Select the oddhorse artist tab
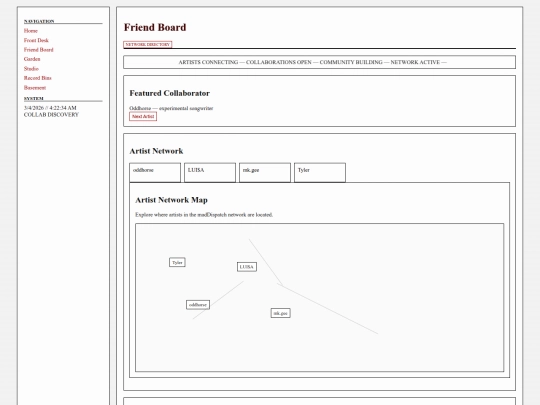540x405 pixels. pyautogui.click(x=155, y=173)
